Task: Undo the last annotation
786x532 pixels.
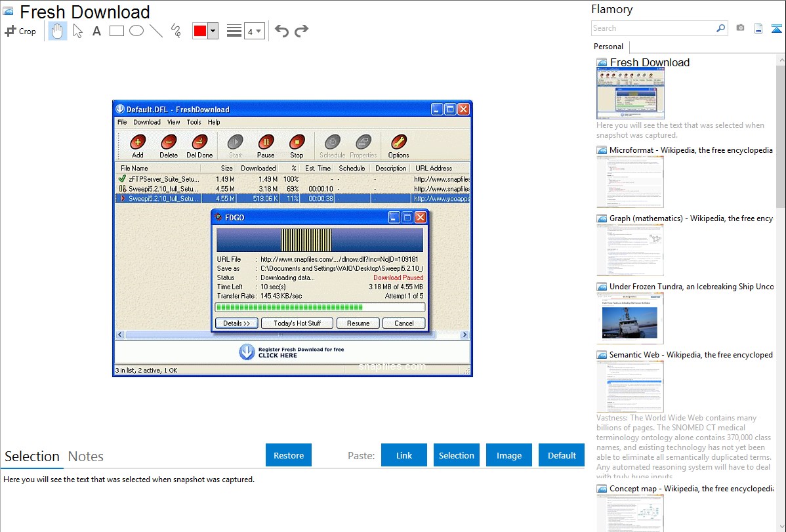Action: (x=281, y=31)
